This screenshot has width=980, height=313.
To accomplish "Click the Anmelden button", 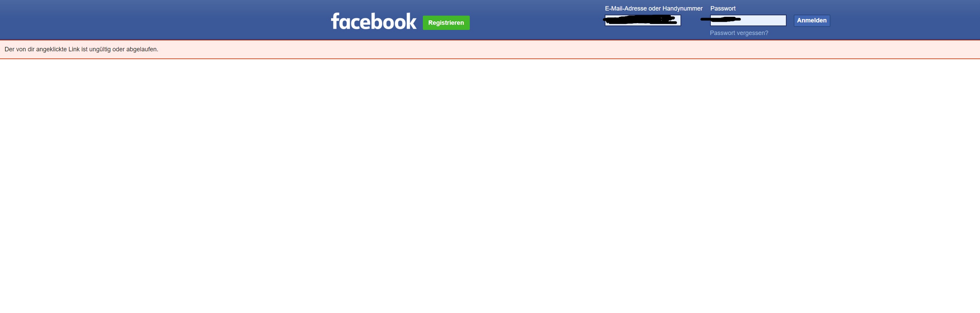I will [x=811, y=20].
